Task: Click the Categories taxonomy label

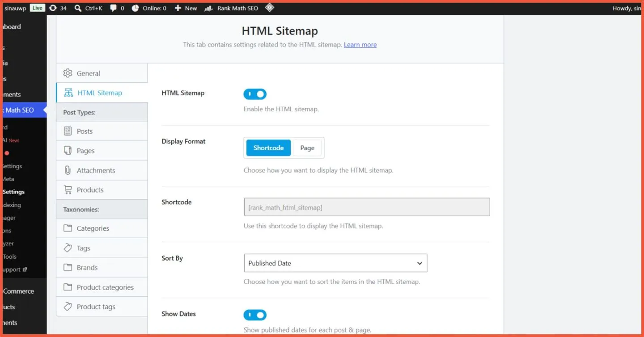Action: [93, 228]
